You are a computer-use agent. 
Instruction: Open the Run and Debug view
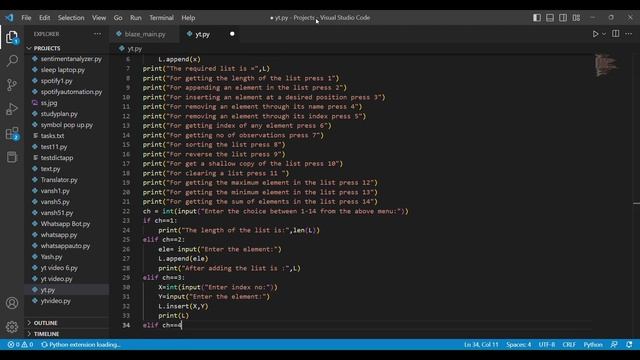12,109
